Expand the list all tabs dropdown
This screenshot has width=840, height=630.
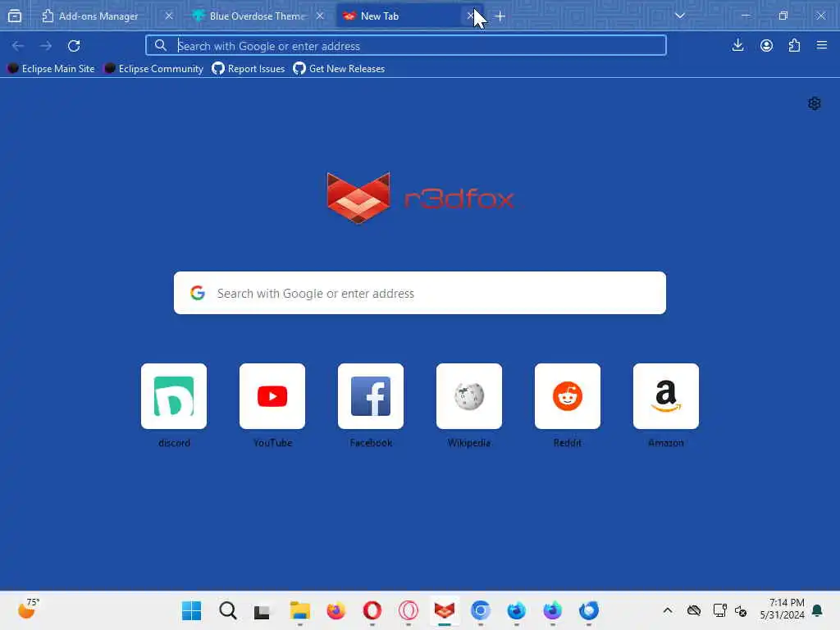coord(680,16)
